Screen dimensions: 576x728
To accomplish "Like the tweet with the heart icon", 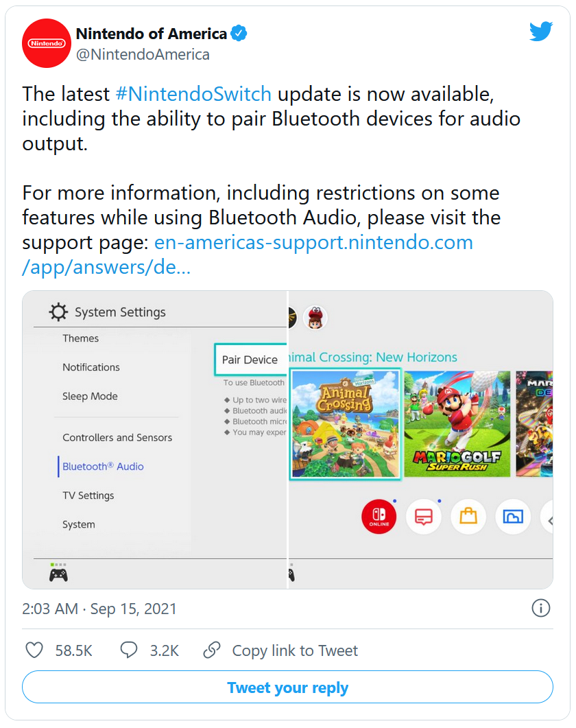I will click(34, 650).
